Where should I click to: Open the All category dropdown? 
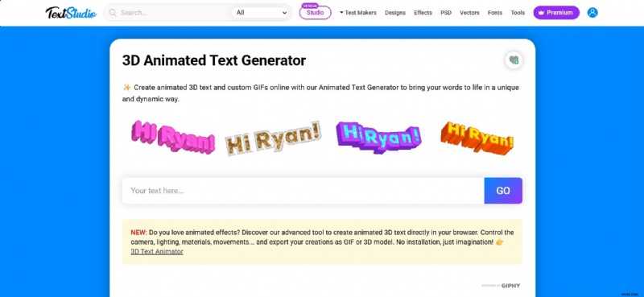click(x=261, y=13)
